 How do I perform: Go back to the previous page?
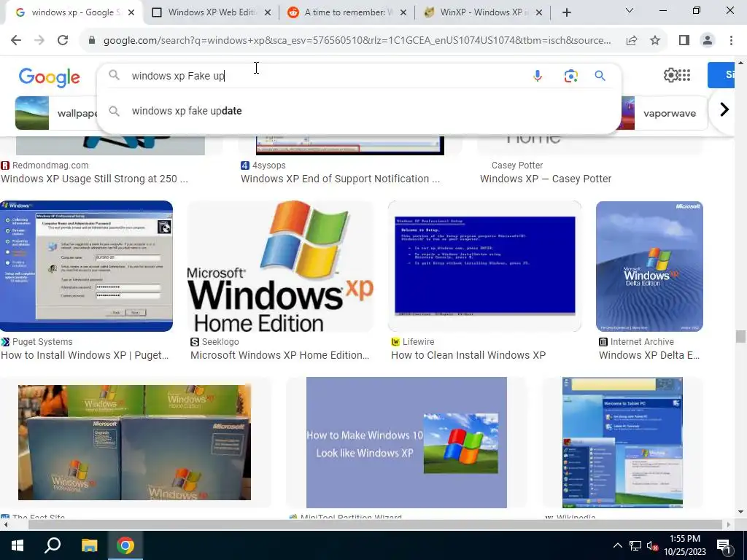pos(16,41)
